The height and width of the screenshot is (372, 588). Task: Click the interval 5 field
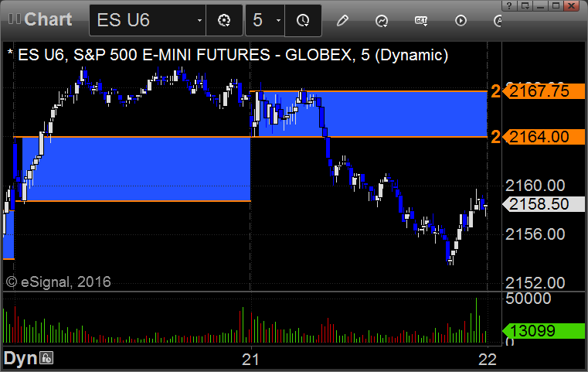pos(265,20)
